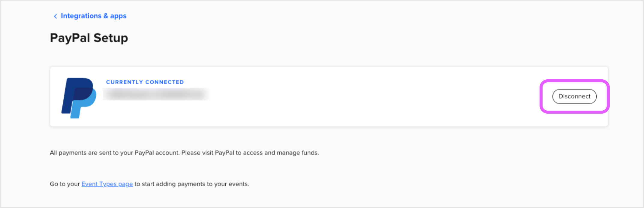Click the back chevron arrow icon
644x208 pixels.
tap(55, 16)
